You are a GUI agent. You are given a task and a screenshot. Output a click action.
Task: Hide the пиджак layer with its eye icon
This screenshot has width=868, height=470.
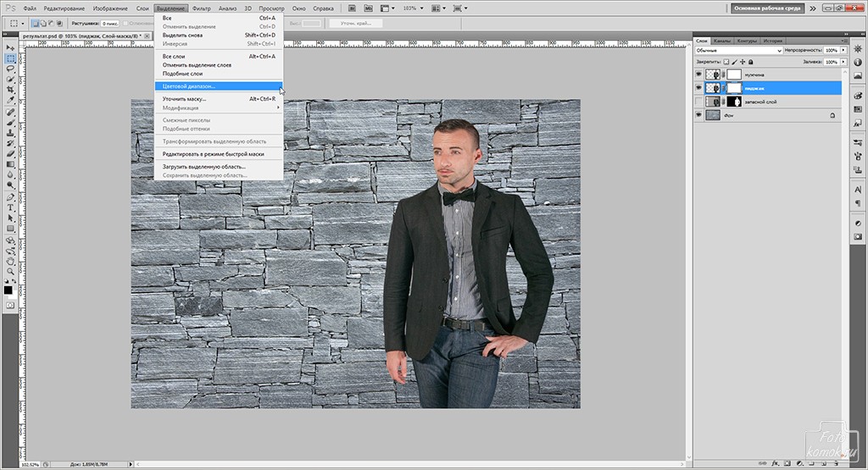tap(698, 88)
